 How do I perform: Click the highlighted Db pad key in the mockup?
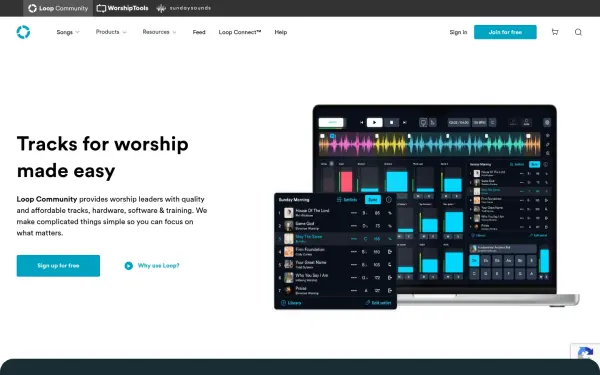click(474, 261)
